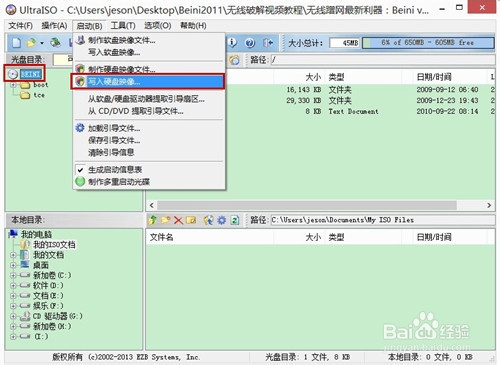Image resolution: width=500 pixels, height=365 pixels.
Task: Expand the 娱乐 (F:) drive node
Action: pyautogui.click(x=13, y=306)
